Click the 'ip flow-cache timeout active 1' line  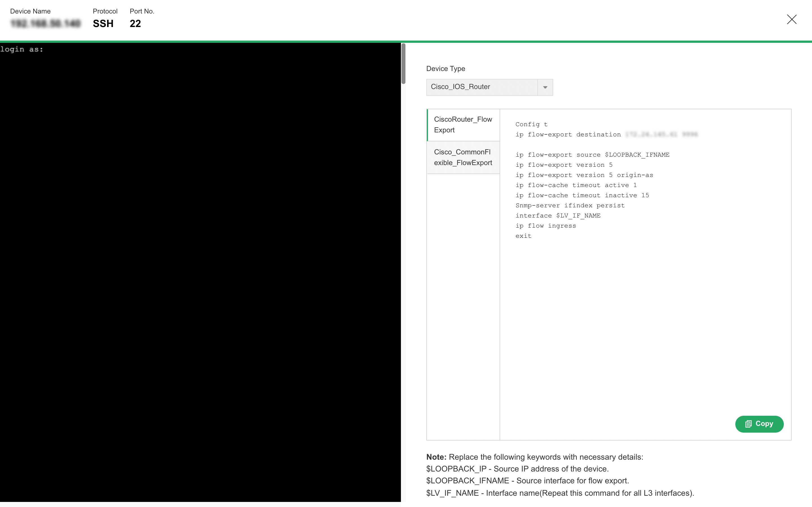point(576,185)
